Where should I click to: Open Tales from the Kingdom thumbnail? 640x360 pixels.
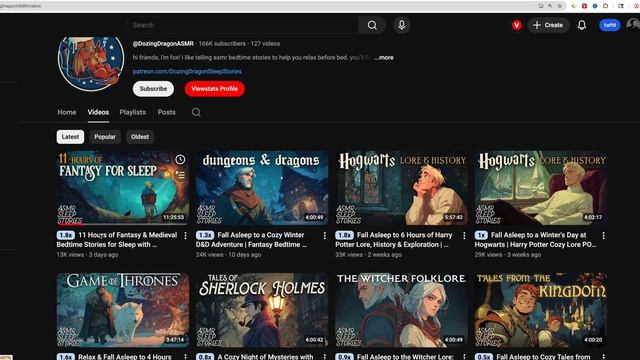pos(541,310)
